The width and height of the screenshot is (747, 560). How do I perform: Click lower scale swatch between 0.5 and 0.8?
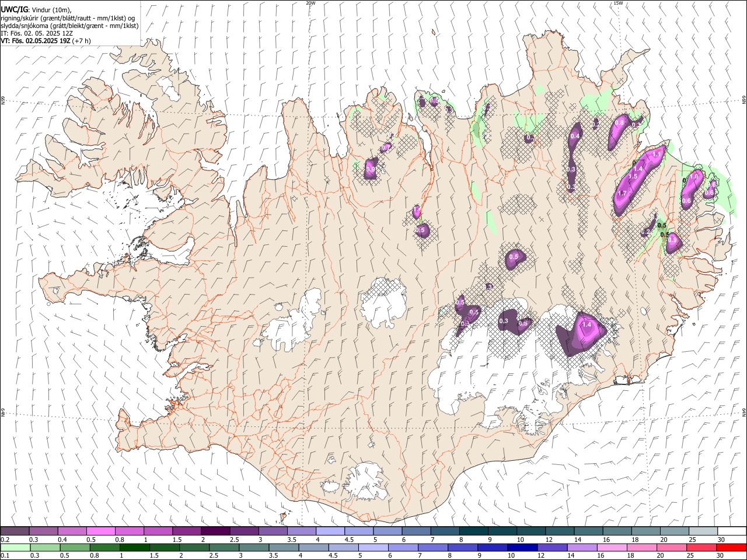click(x=75, y=547)
